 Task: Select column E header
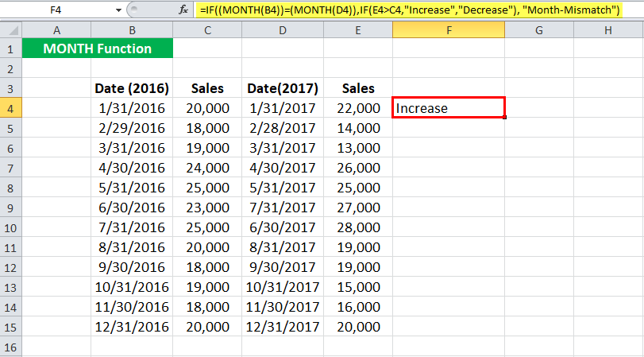[358, 30]
